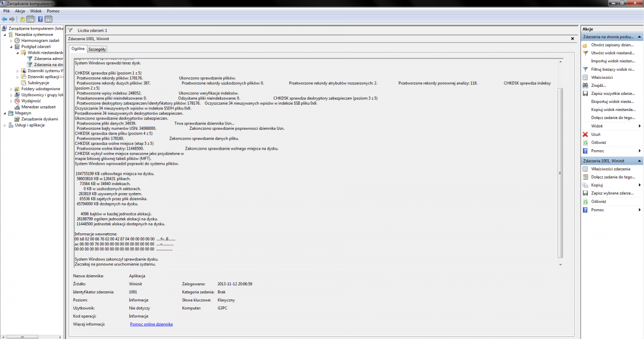Click the 'System Windows zakończył sprawdzanie dysku.' line

[x=116, y=260]
